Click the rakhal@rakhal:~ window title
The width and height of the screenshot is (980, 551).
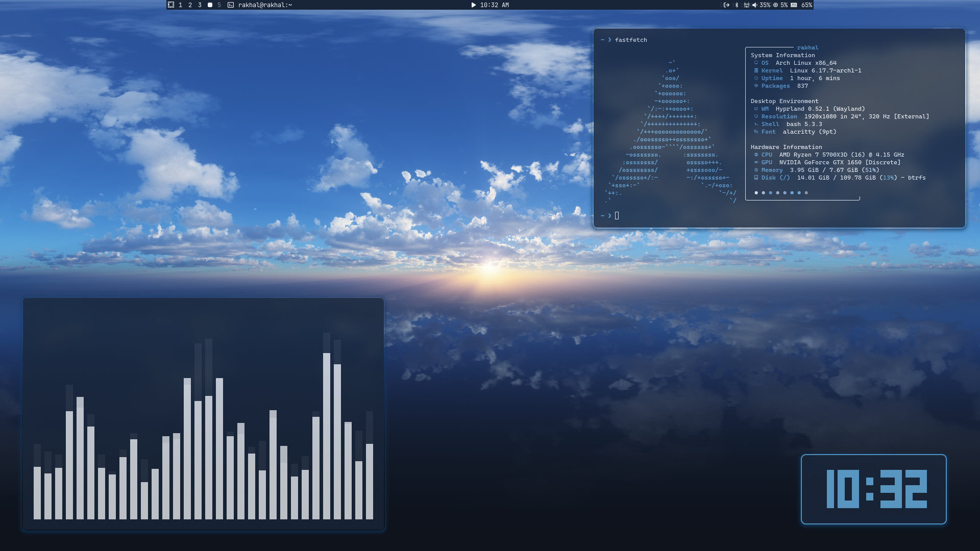pyautogui.click(x=265, y=5)
